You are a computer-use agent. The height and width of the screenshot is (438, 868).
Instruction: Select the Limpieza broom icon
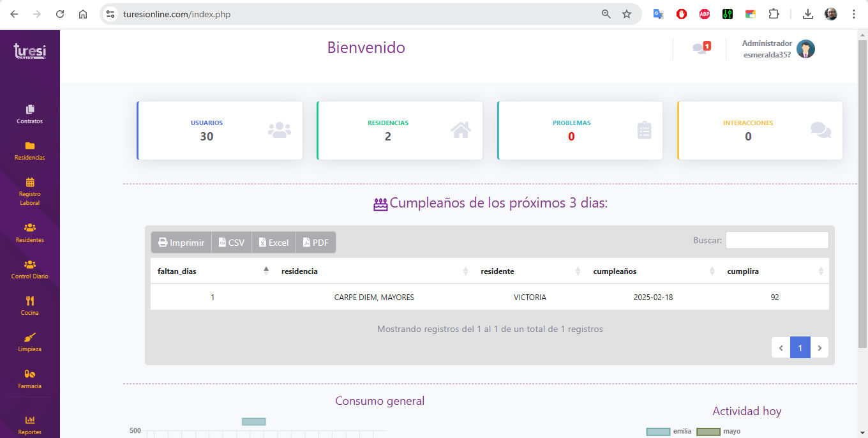[x=30, y=337]
